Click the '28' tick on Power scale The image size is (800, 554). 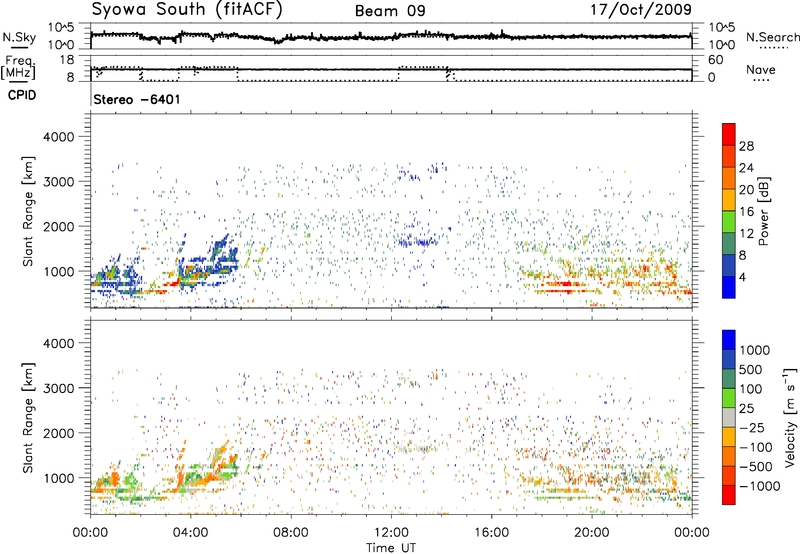[x=746, y=146]
